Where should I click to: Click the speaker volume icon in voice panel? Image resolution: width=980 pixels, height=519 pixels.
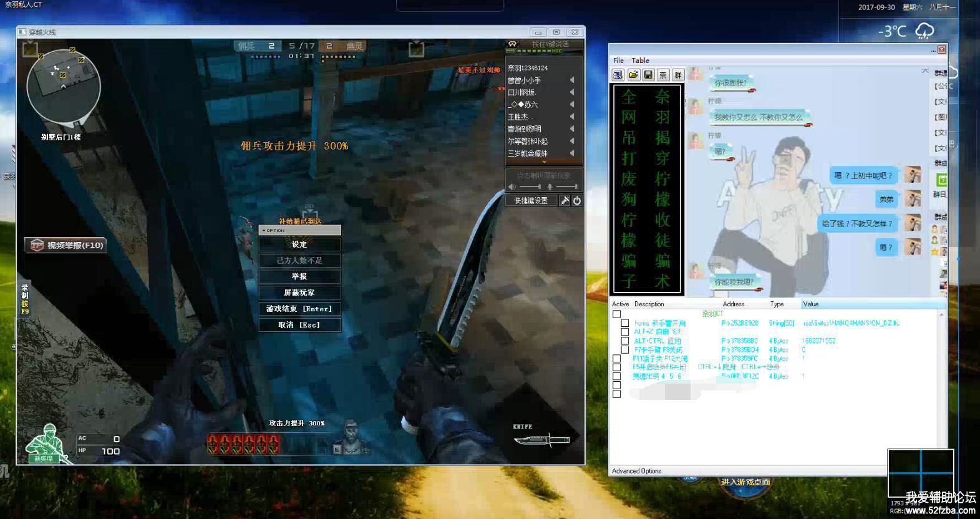(x=512, y=187)
